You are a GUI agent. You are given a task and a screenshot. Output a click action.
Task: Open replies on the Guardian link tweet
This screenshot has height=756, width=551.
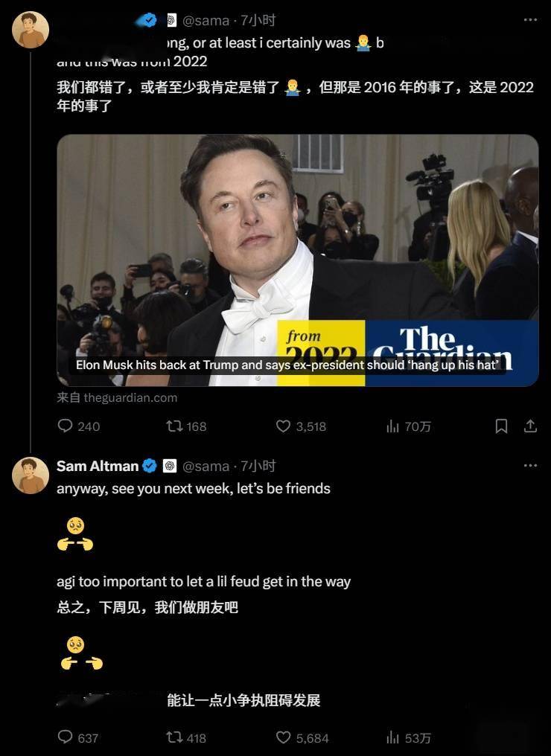click(x=79, y=426)
